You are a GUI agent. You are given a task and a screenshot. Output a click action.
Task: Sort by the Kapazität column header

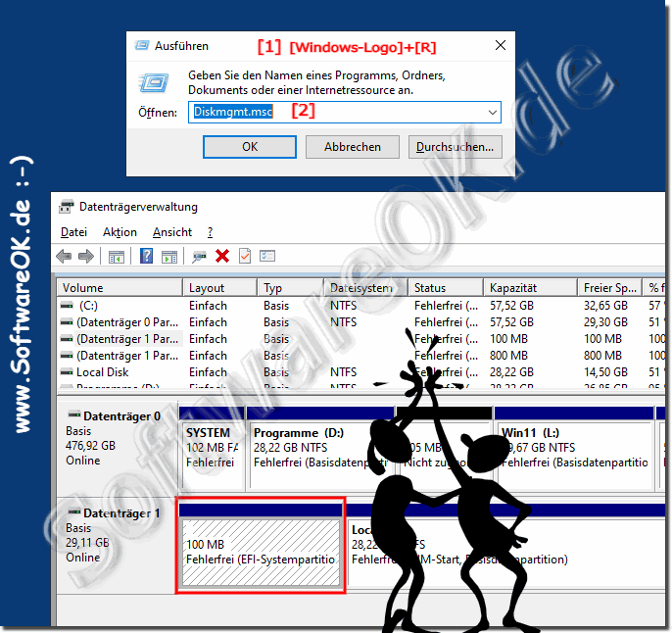point(530,287)
